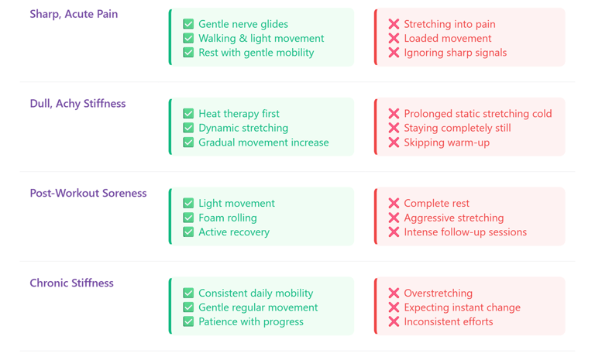Click the Aggressive stretching item

click(453, 218)
